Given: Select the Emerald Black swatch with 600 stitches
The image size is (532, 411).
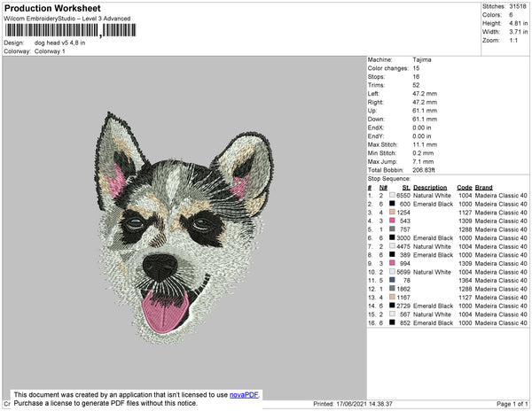Looking at the screenshot, I should [x=392, y=204].
